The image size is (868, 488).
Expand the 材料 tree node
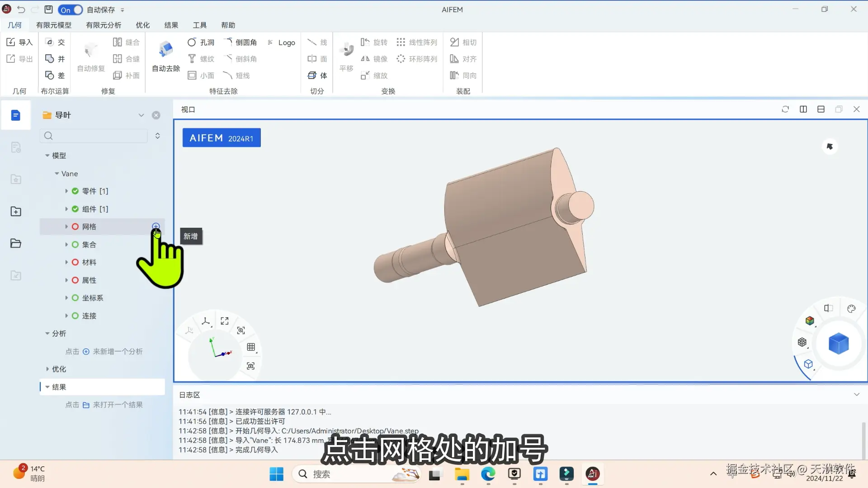[66, 263]
